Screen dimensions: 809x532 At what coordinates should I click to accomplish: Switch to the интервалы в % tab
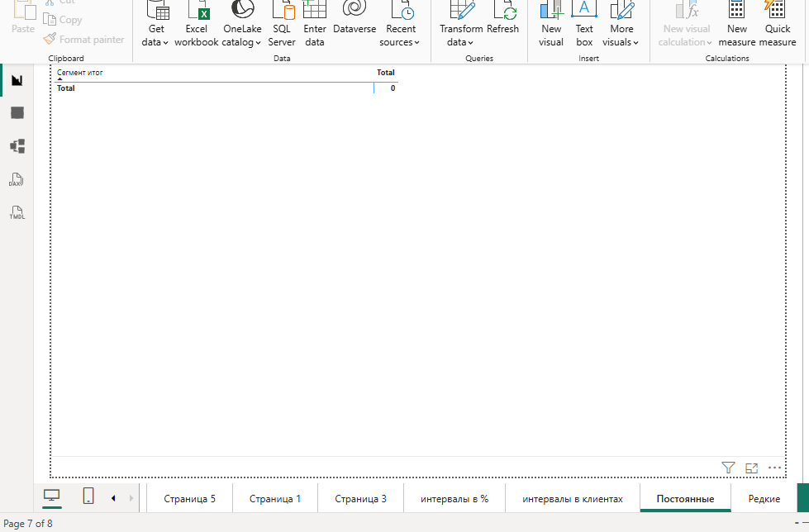click(454, 498)
